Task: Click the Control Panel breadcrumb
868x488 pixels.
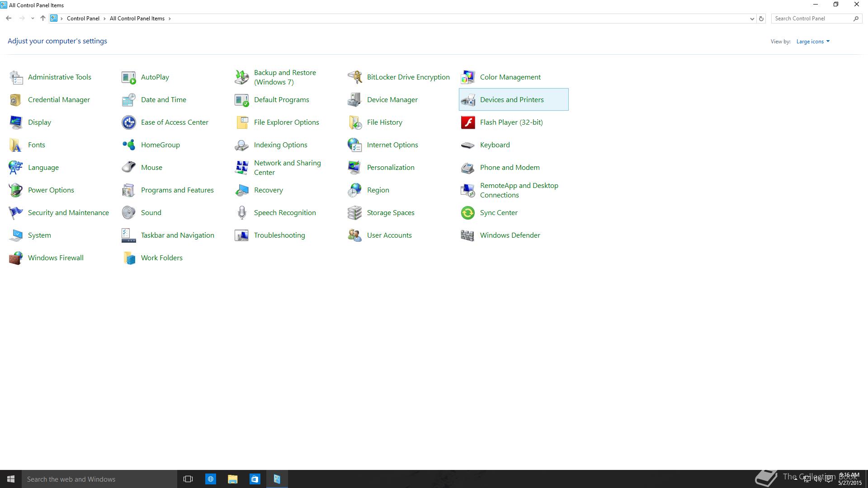Action: [83, 19]
